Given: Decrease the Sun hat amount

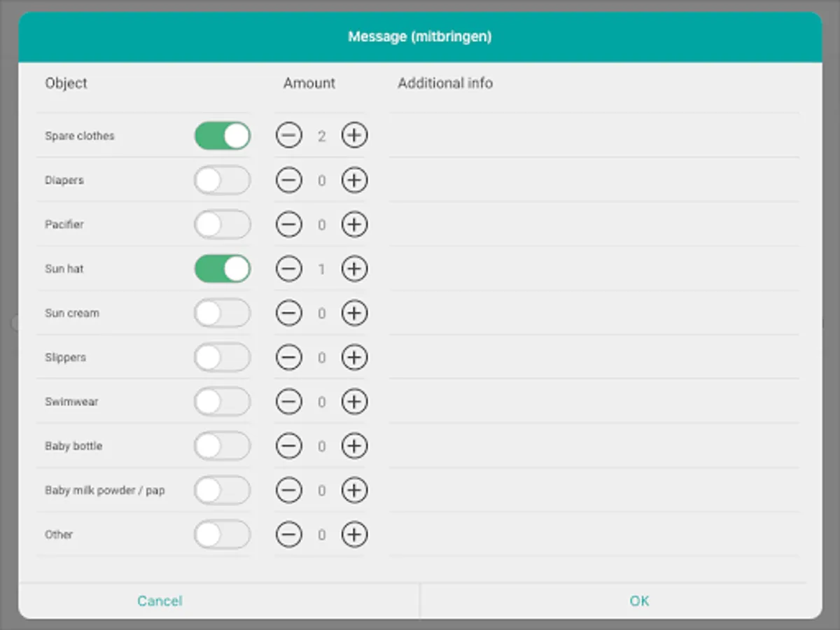Looking at the screenshot, I should point(288,269).
